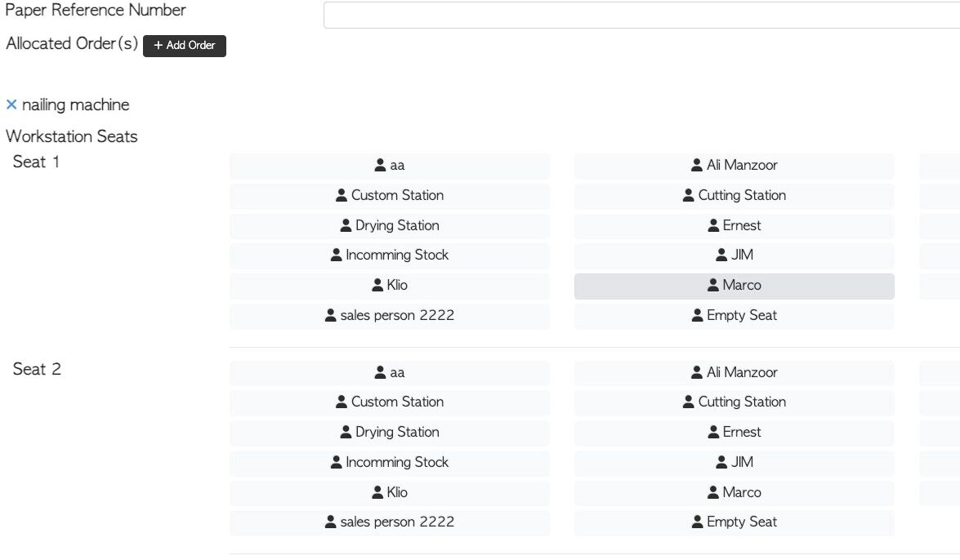Assign sales person 2222 to Seat 1
This screenshot has width=960, height=560.
(x=389, y=316)
